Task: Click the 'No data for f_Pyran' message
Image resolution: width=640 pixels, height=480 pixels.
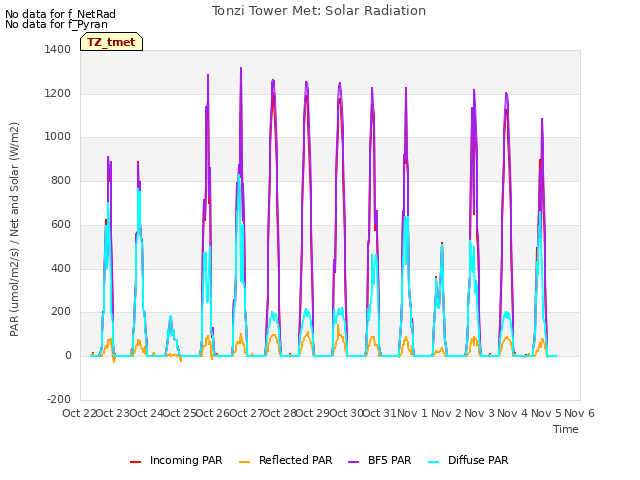Action: (x=56, y=24)
